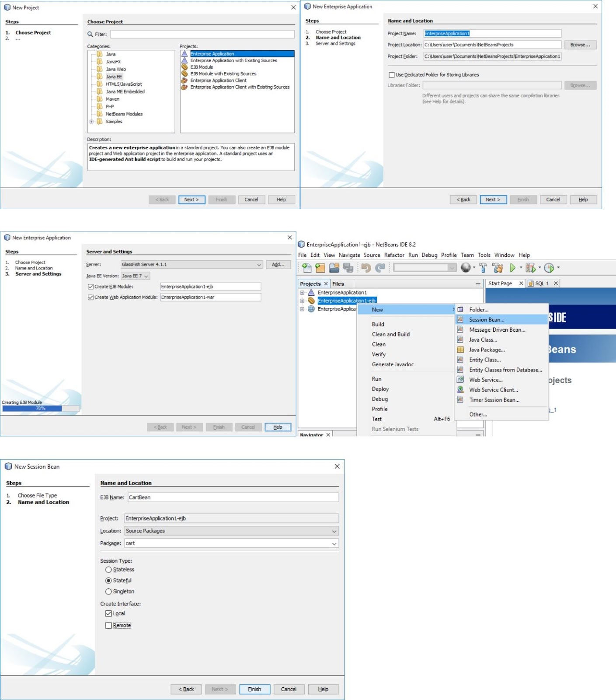Click the Folder... icon in New submenu
This screenshot has height=700, width=616.
point(460,310)
